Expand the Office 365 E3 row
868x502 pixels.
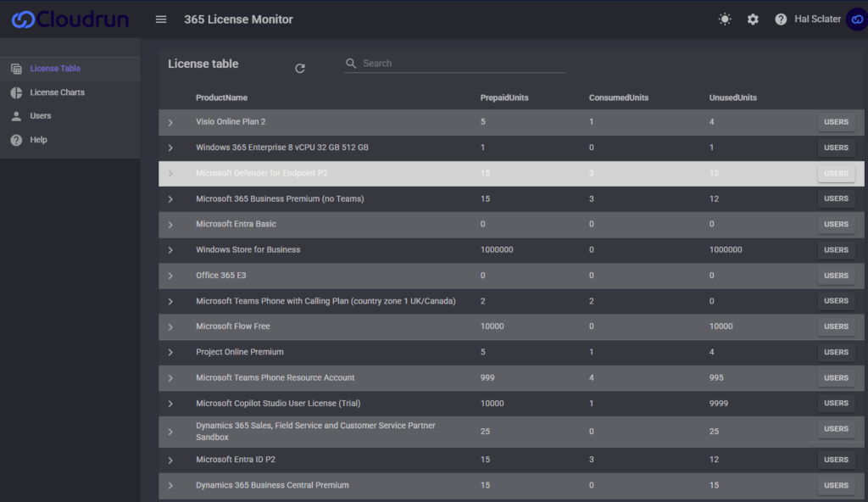coord(170,276)
